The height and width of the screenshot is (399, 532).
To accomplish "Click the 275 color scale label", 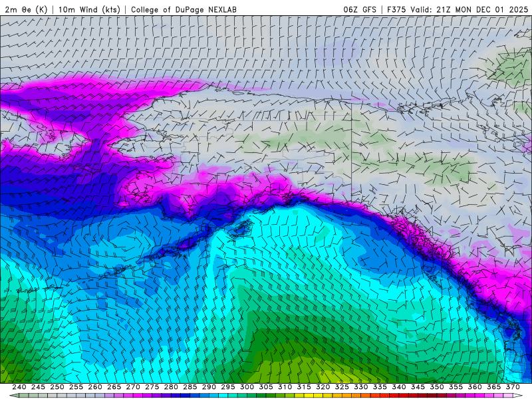I will pyautogui.click(x=152, y=387).
